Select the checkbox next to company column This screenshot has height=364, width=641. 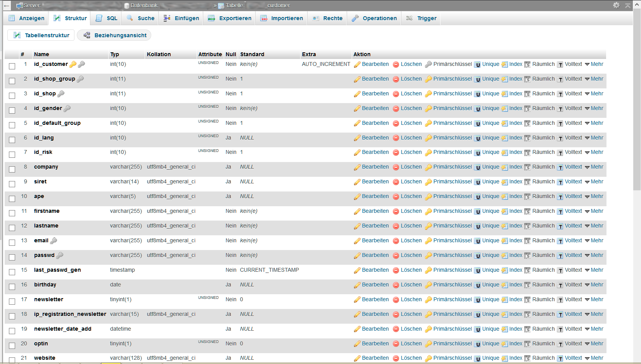click(x=12, y=169)
